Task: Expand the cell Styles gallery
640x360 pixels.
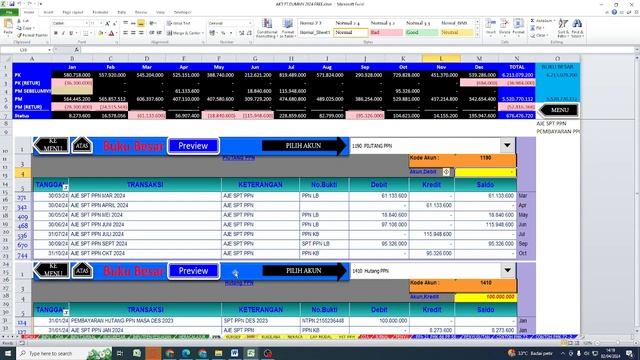Action: [477, 36]
